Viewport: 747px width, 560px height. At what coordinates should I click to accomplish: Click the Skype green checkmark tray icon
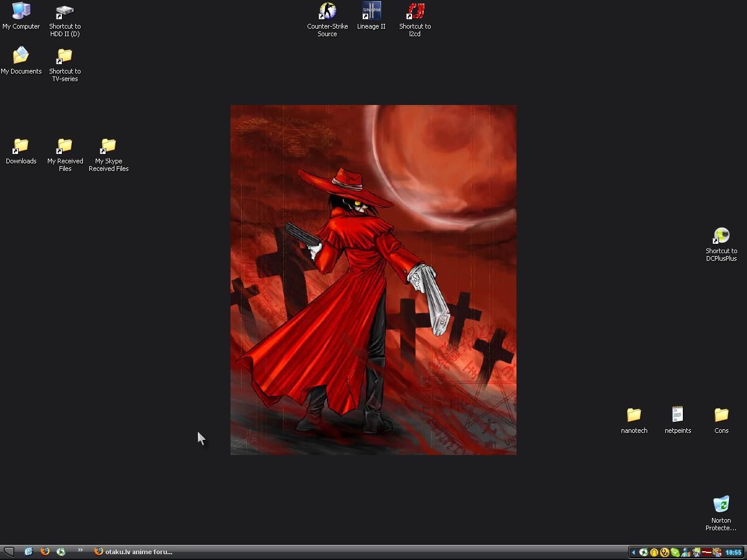[675, 552]
